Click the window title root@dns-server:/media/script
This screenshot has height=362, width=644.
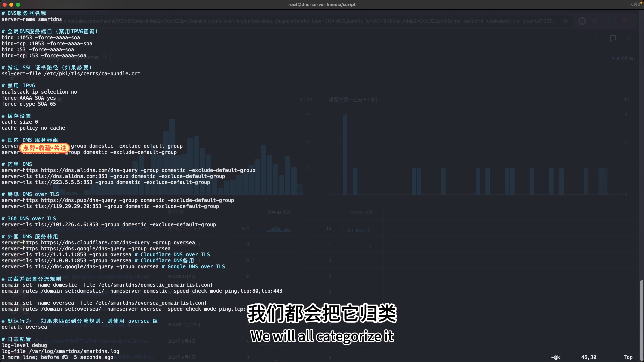(x=322, y=4)
